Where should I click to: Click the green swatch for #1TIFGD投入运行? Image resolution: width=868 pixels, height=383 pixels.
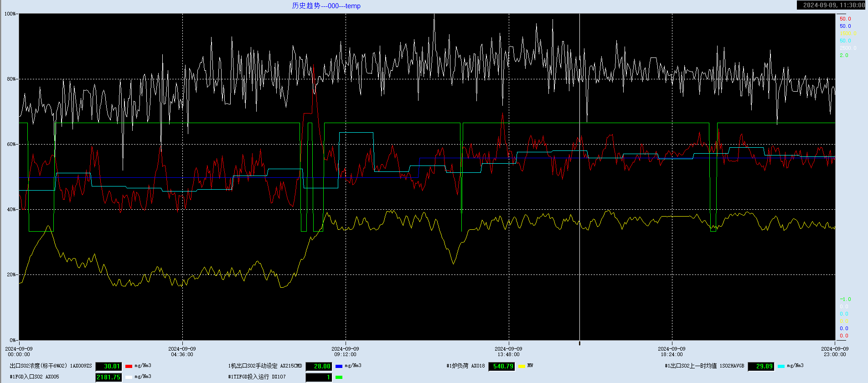[339, 377]
